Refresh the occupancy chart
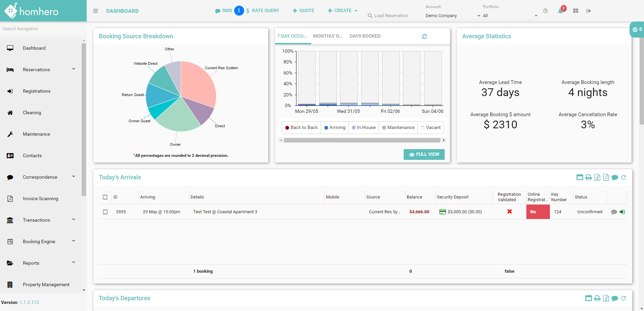 [424, 36]
